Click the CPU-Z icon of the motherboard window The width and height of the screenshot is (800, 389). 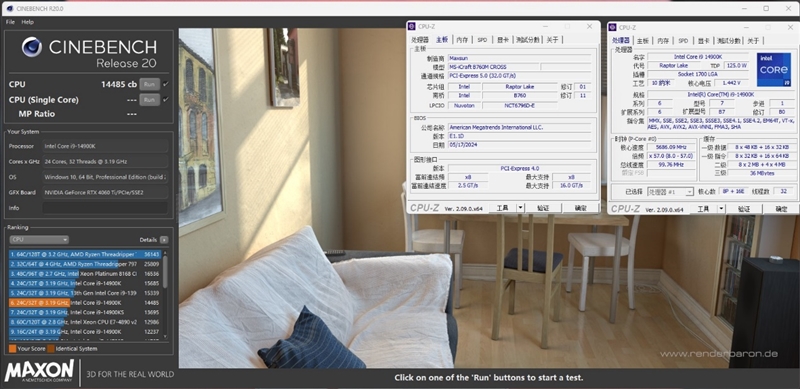click(412, 27)
